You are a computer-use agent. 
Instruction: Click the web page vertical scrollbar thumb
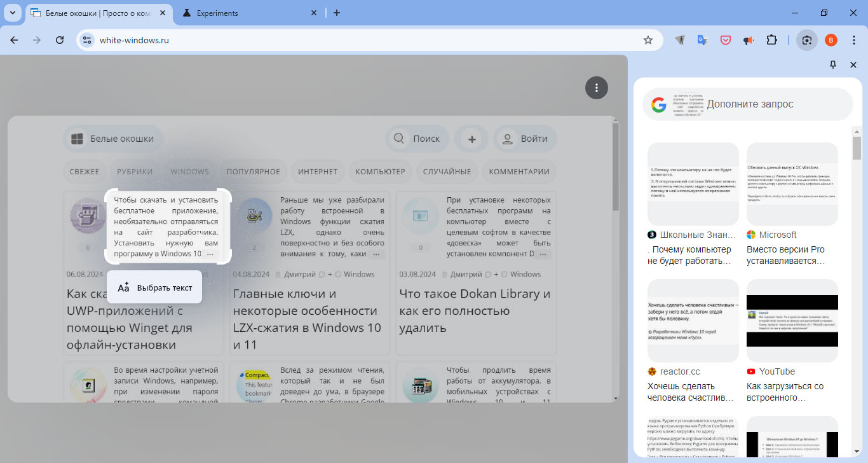click(614, 166)
